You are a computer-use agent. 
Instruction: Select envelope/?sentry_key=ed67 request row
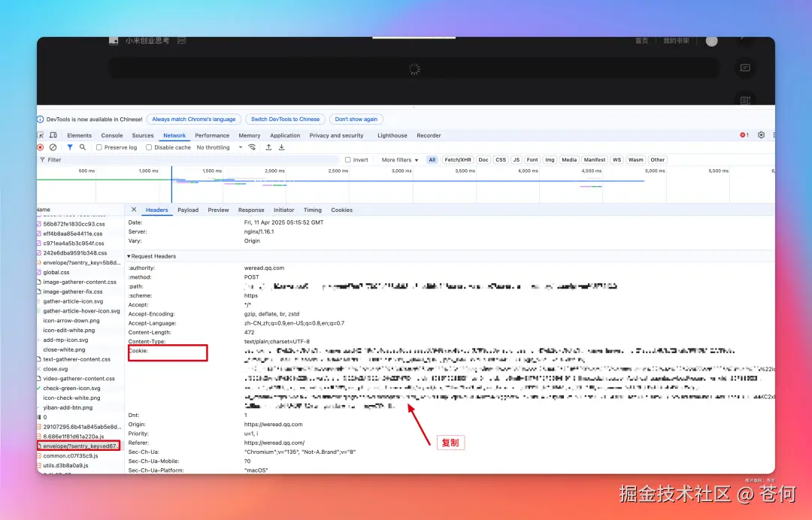(x=79, y=446)
